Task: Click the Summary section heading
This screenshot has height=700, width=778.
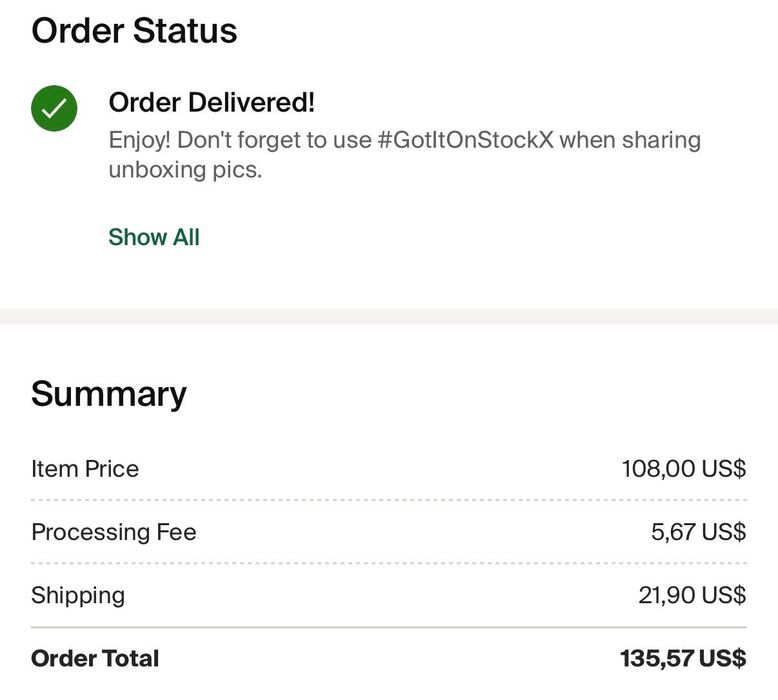Action: (109, 393)
